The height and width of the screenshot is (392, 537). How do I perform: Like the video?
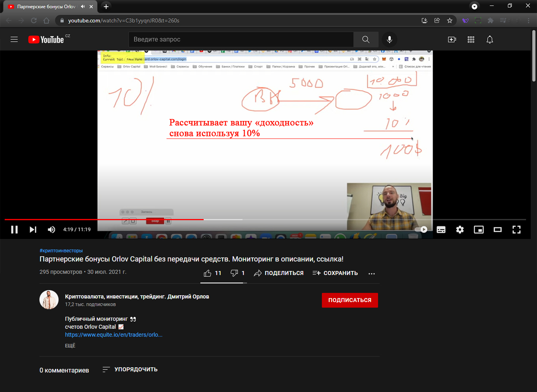pyautogui.click(x=212, y=273)
